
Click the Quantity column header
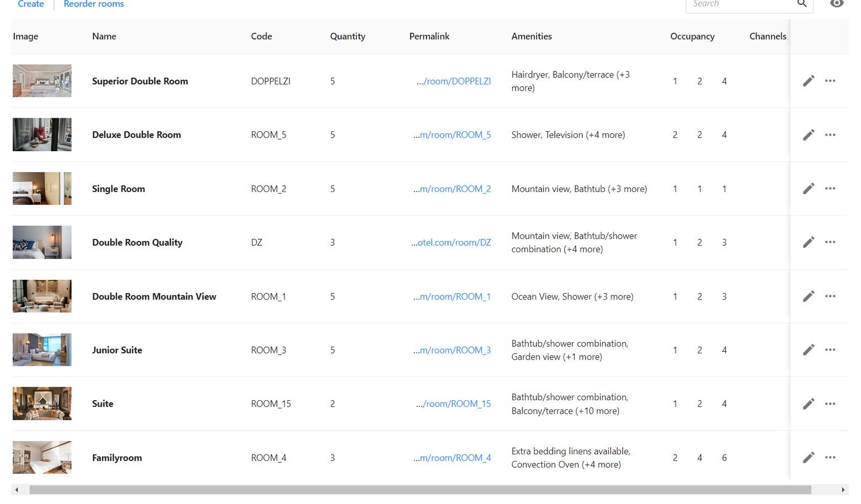pos(348,36)
